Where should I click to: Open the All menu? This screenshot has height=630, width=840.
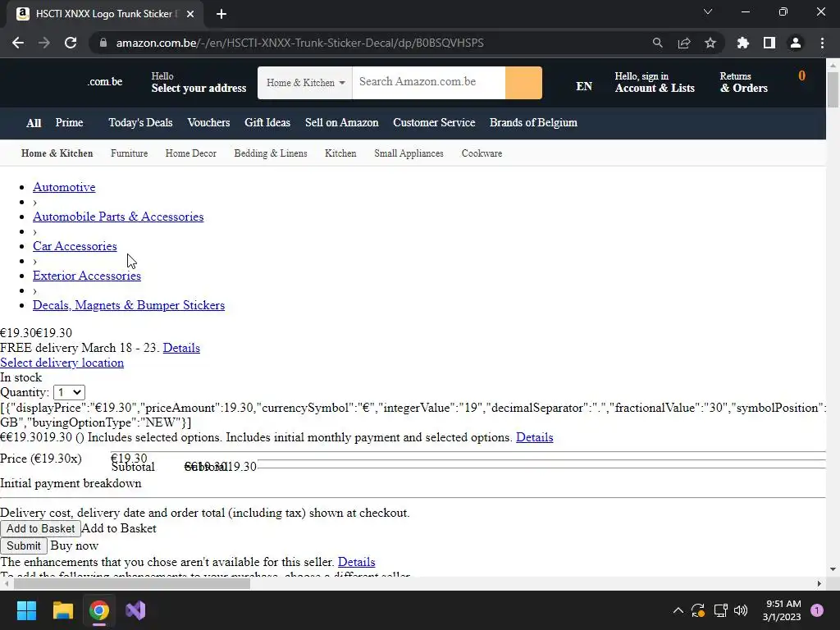point(34,123)
